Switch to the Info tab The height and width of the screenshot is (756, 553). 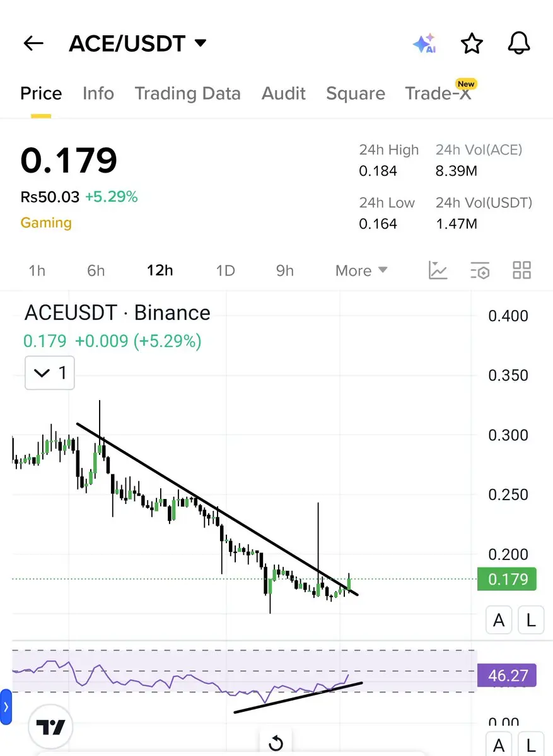pyautogui.click(x=98, y=94)
